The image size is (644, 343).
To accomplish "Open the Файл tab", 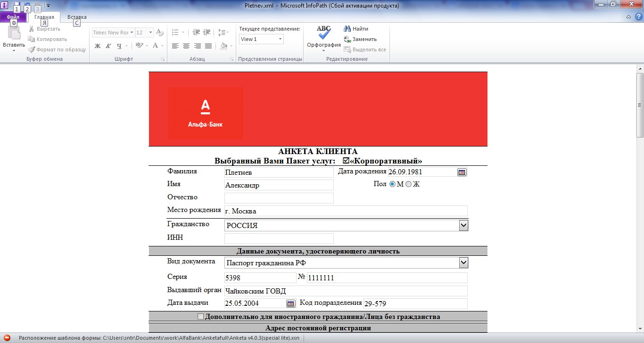I will tap(13, 17).
